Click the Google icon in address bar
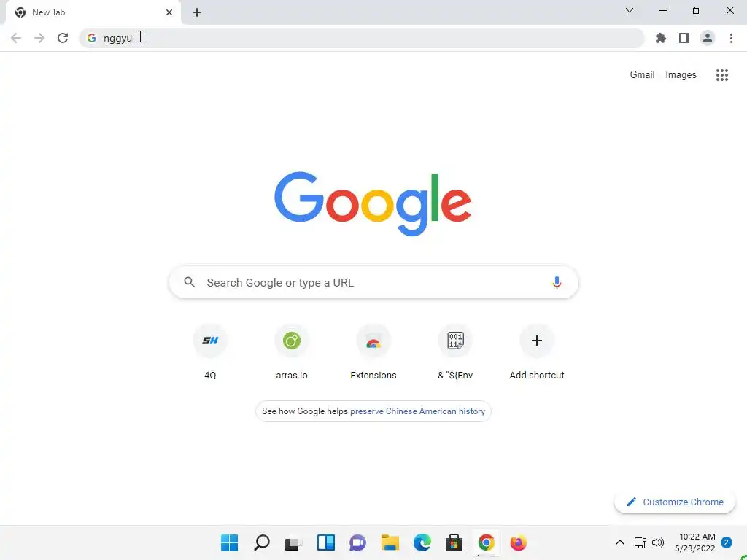747x560 pixels. pos(92,38)
